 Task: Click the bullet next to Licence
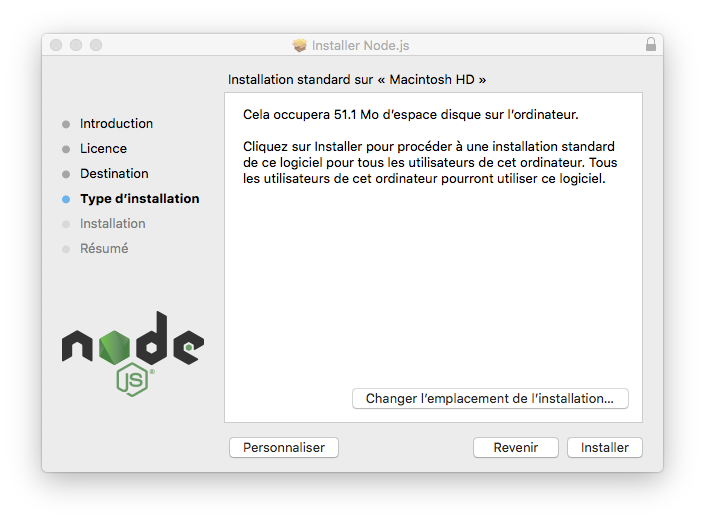coord(66,149)
